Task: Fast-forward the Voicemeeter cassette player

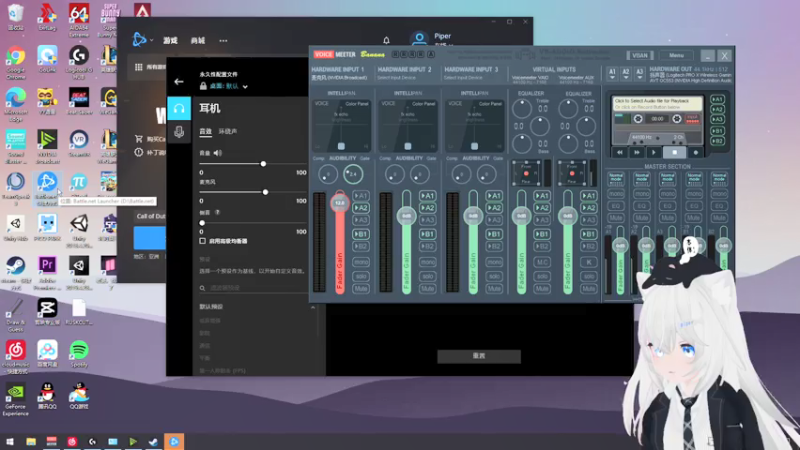Action: pos(637,152)
